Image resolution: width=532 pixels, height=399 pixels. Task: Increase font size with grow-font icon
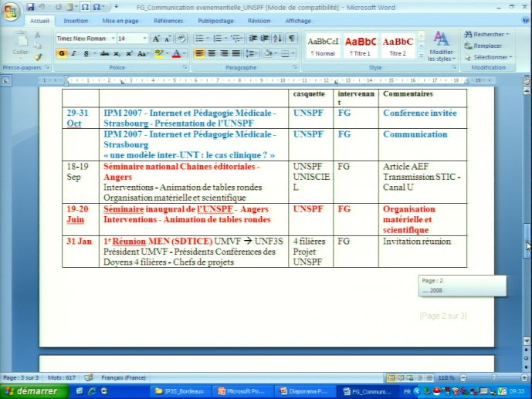point(156,39)
